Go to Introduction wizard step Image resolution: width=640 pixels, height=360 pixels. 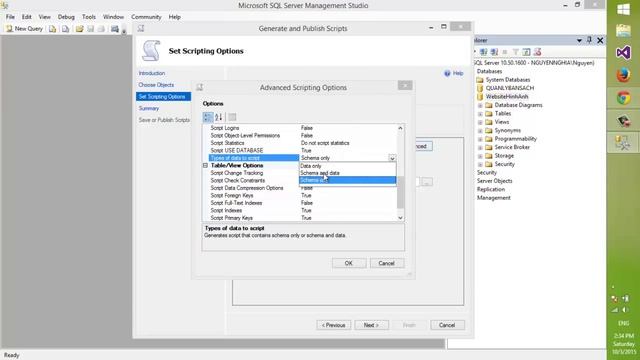[x=152, y=73]
